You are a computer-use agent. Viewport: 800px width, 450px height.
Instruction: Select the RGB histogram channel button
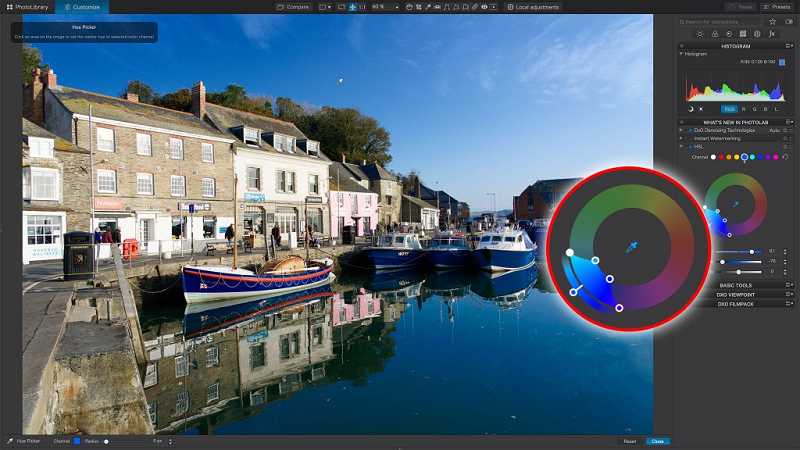[729, 108]
